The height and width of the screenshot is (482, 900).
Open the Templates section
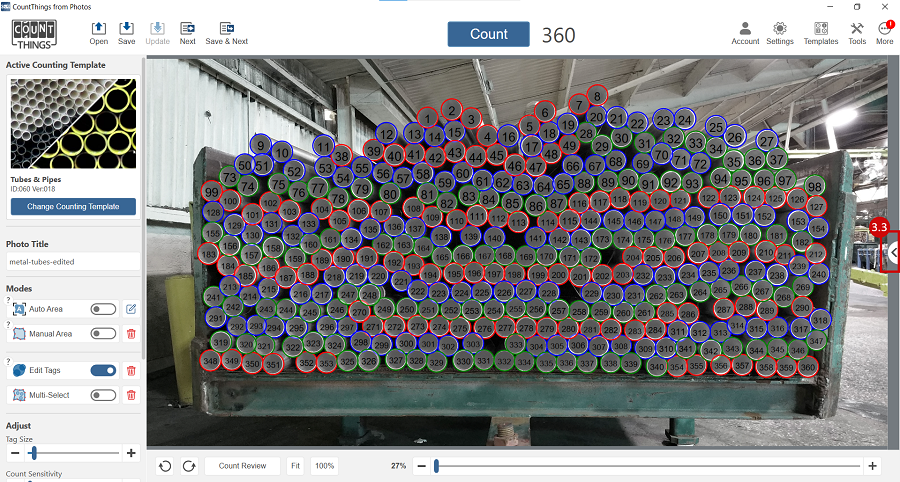(x=821, y=33)
